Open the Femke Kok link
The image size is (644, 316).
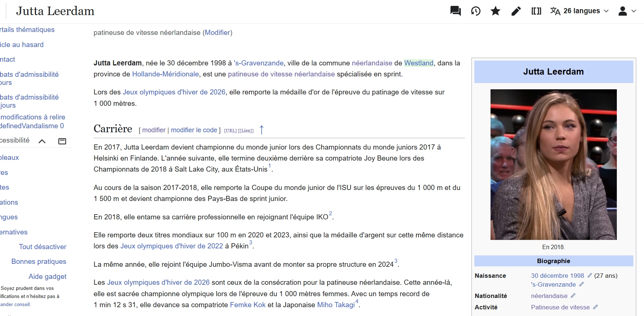247,305
